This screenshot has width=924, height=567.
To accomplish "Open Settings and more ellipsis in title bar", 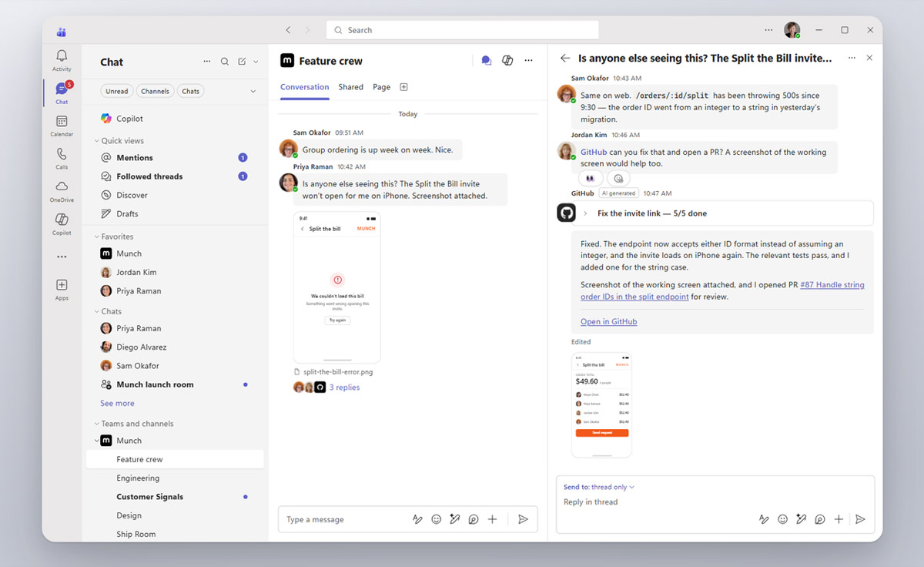I will pos(768,30).
